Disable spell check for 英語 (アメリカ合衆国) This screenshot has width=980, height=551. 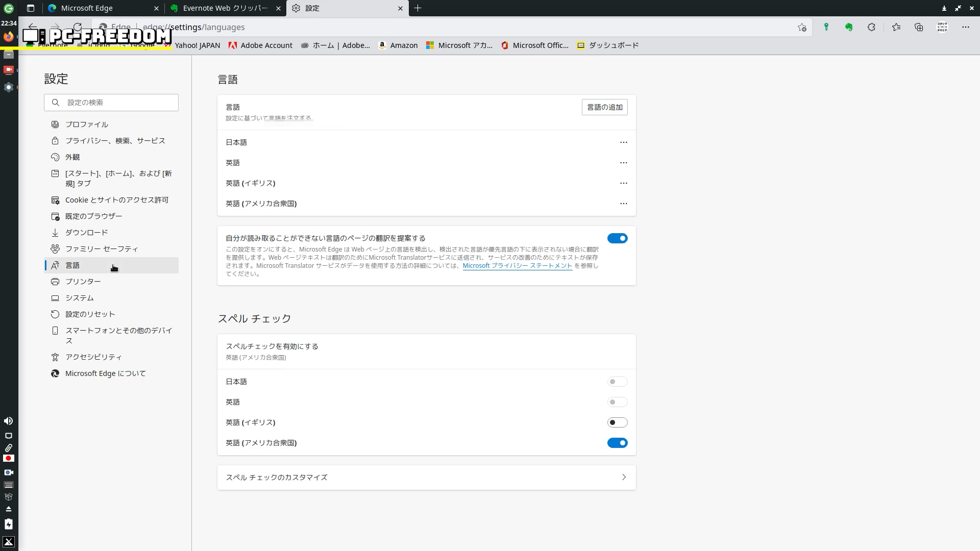coord(617,443)
